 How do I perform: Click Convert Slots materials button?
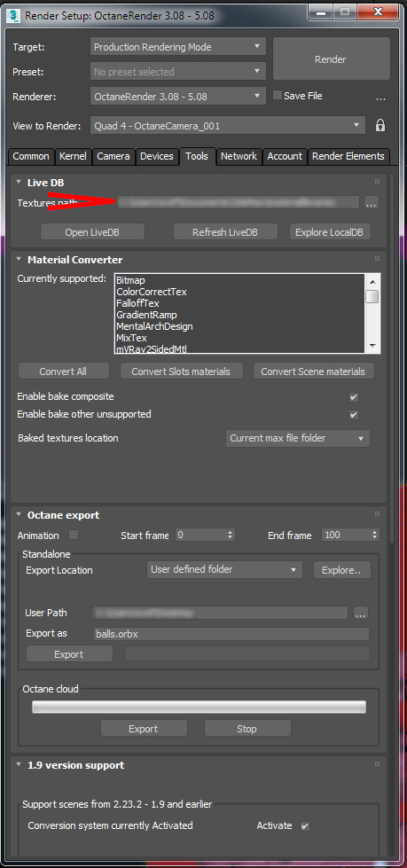181,371
